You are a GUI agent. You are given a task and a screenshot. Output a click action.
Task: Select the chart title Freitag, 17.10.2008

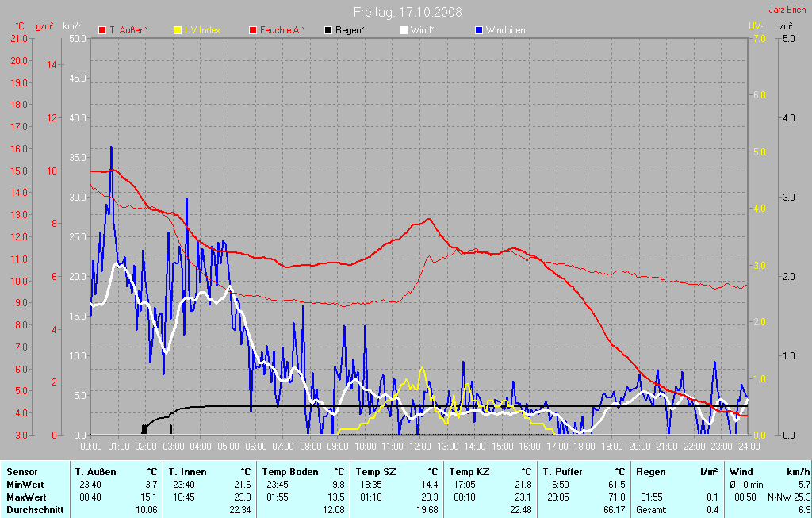pos(408,12)
